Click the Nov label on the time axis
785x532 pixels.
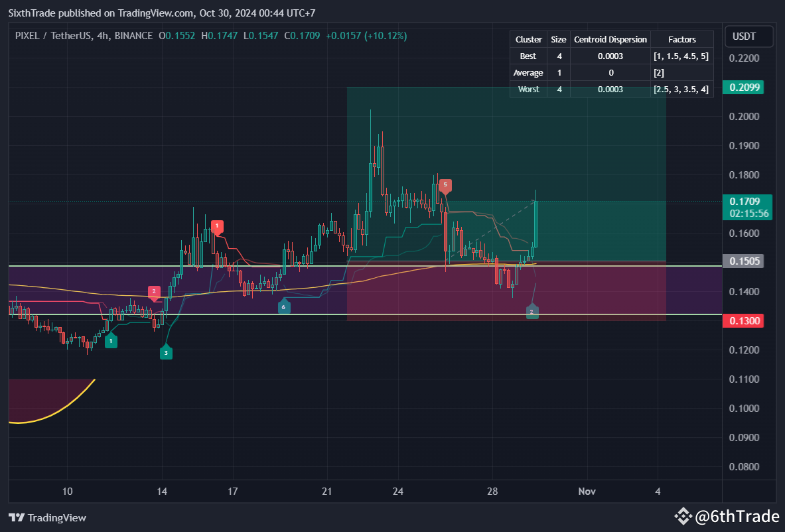(x=587, y=492)
